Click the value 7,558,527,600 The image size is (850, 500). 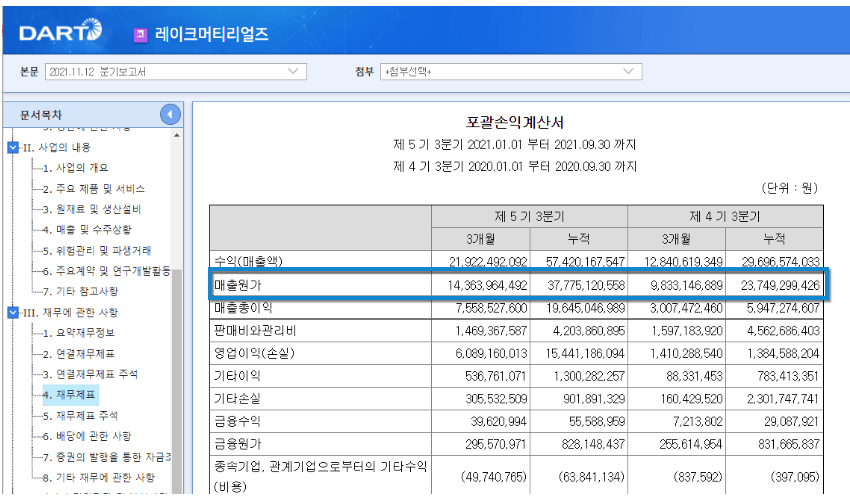pos(491,308)
